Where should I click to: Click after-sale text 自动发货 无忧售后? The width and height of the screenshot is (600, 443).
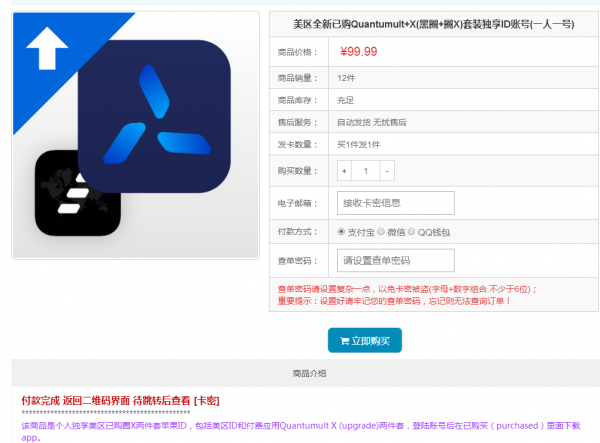372,122
